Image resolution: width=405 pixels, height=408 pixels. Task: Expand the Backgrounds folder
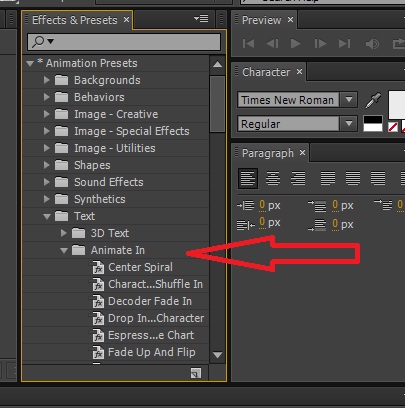(47, 80)
